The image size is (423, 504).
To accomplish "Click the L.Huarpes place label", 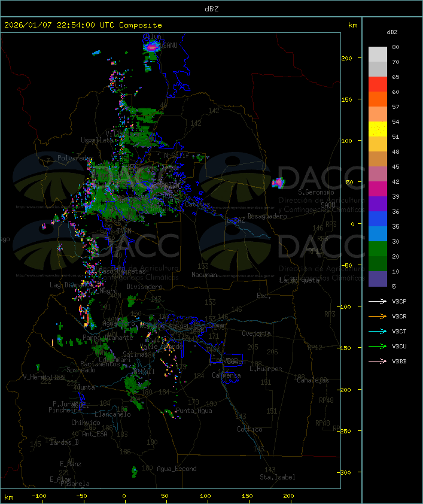I will [266, 369].
